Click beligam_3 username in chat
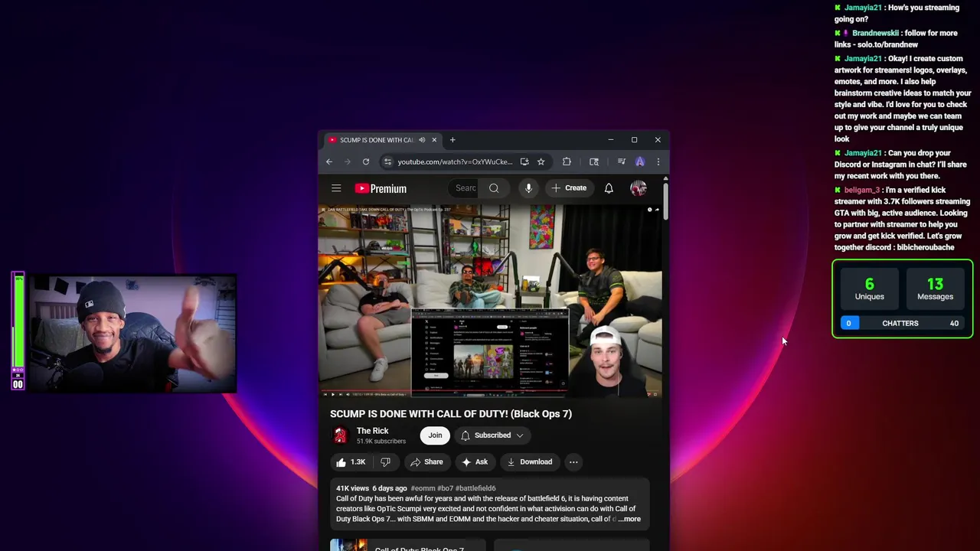 click(x=862, y=190)
